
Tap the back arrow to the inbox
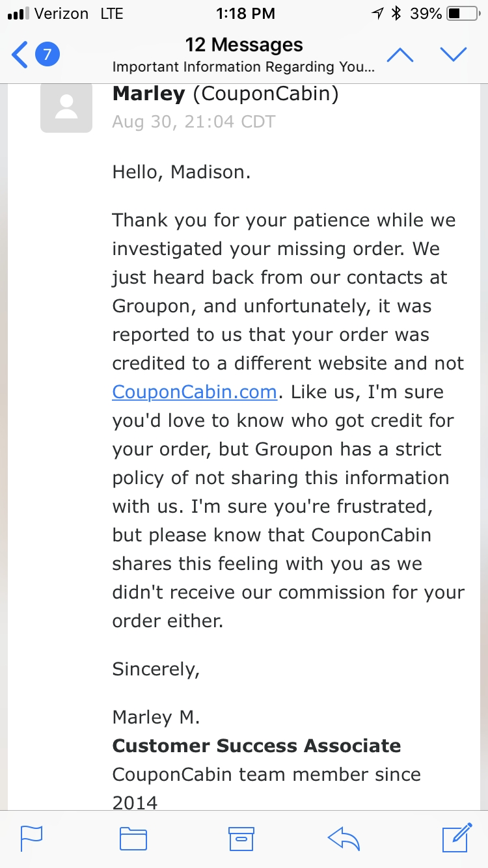point(20,55)
